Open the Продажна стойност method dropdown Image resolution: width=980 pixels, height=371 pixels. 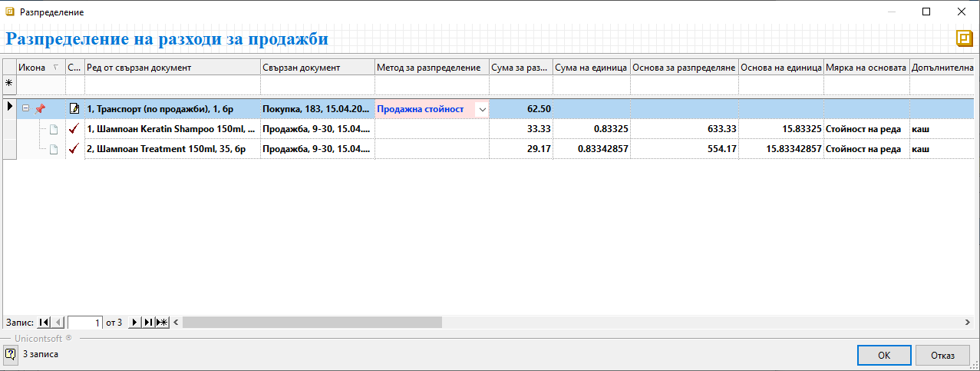[x=482, y=109]
